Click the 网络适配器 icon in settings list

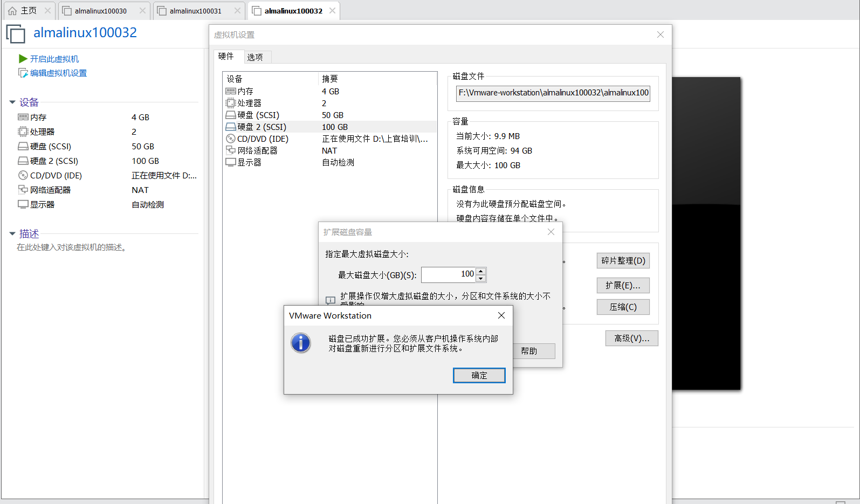click(x=231, y=150)
